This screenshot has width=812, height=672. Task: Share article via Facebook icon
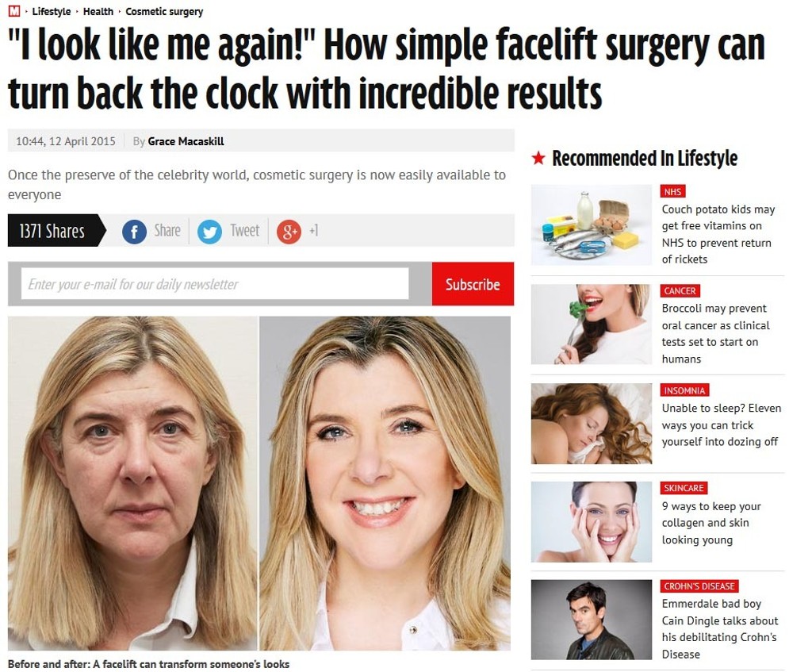click(x=134, y=231)
